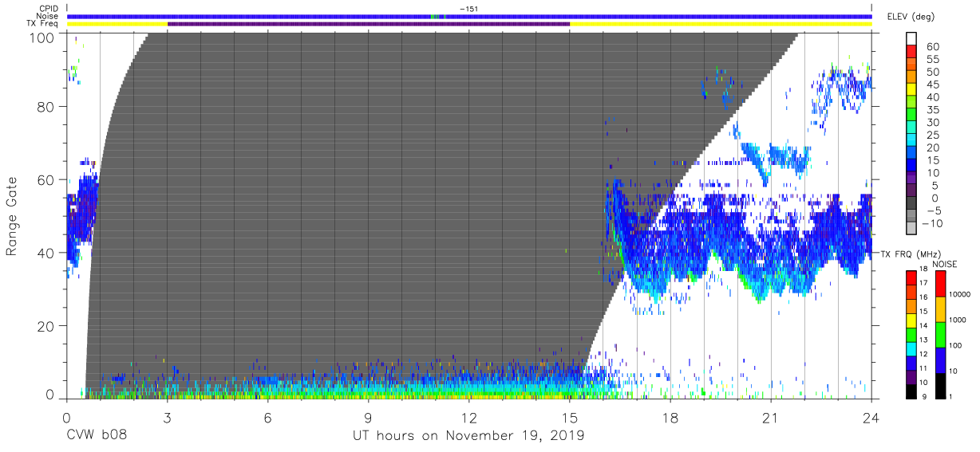Click the '18' tick on UT hours axis
980x452 pixels.
coord(670,416)
